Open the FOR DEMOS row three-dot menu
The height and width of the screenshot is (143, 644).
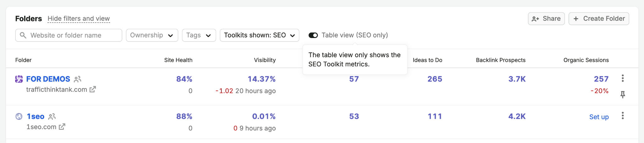point(623,78)
